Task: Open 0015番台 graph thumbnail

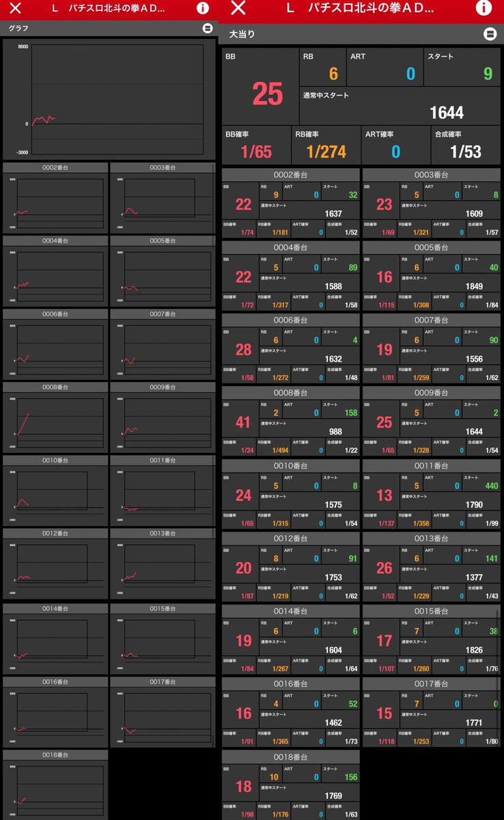Action: (x=163, y=643)
